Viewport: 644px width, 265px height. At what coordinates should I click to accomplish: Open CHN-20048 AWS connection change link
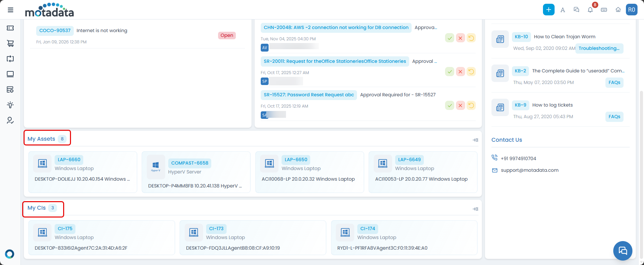(x=336, y=28)
